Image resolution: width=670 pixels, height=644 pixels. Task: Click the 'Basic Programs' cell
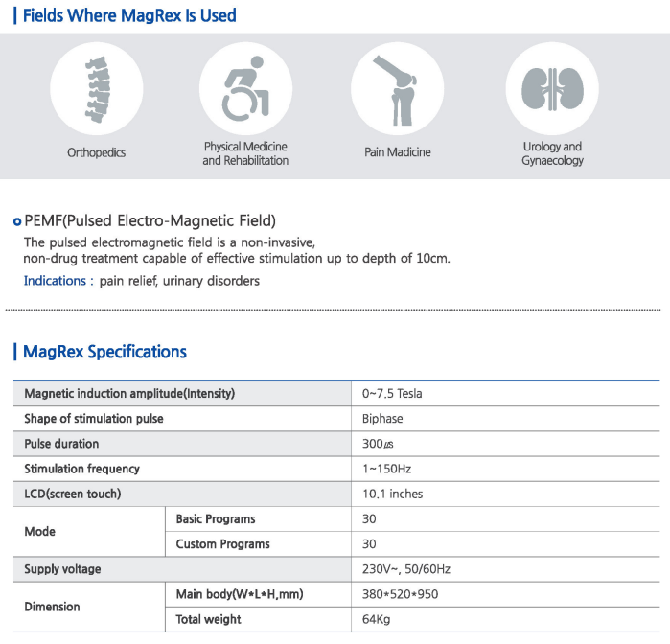coord(258,519)
